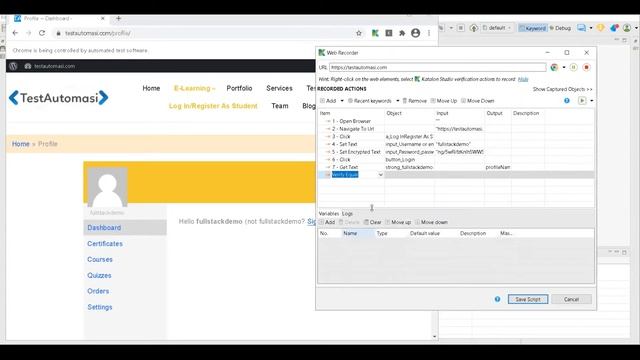Move the selected action down
This screenshot has height=360, width=640.
tap(478, 101)
